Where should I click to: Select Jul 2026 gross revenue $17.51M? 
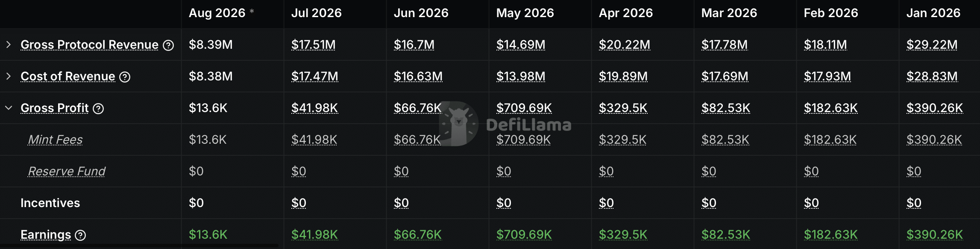(313, 44)
